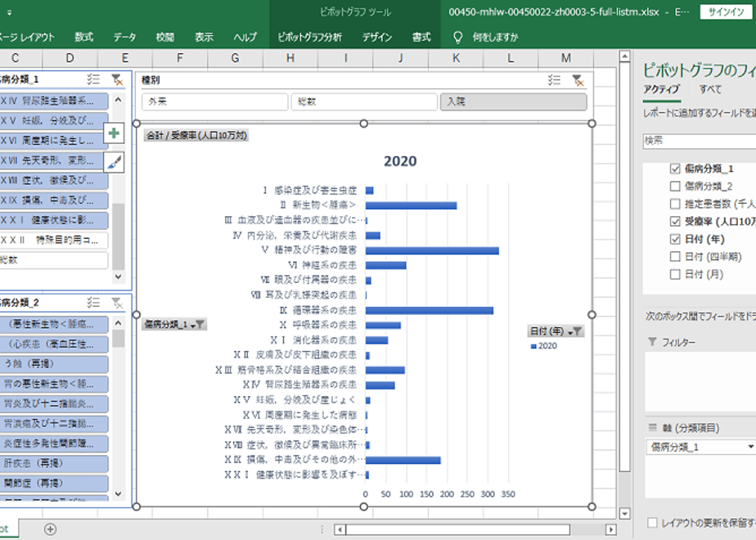
Task: Enable 推定患者数 field checkbox
Action: 675,204
